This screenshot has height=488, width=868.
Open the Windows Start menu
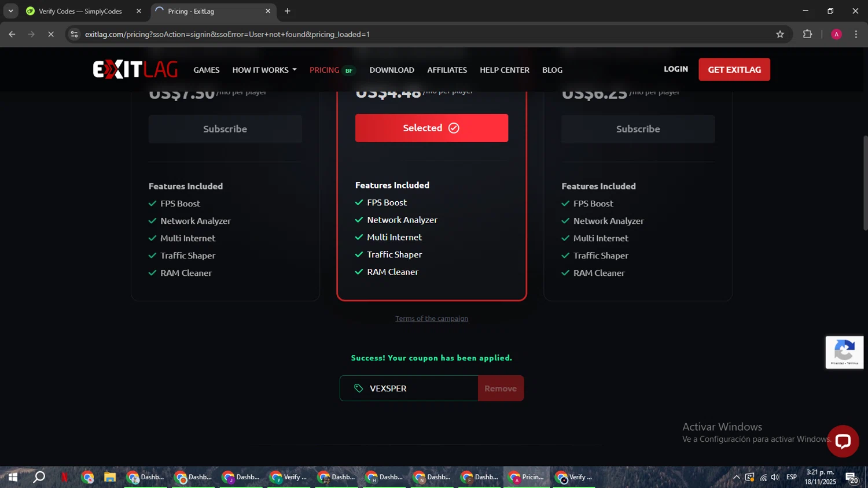click(x=13, y=477)
